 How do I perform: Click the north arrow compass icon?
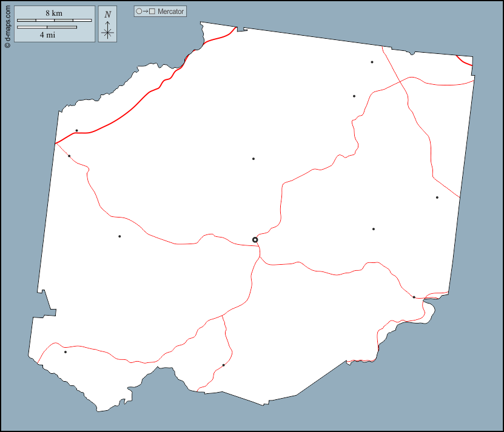(107, 30)
